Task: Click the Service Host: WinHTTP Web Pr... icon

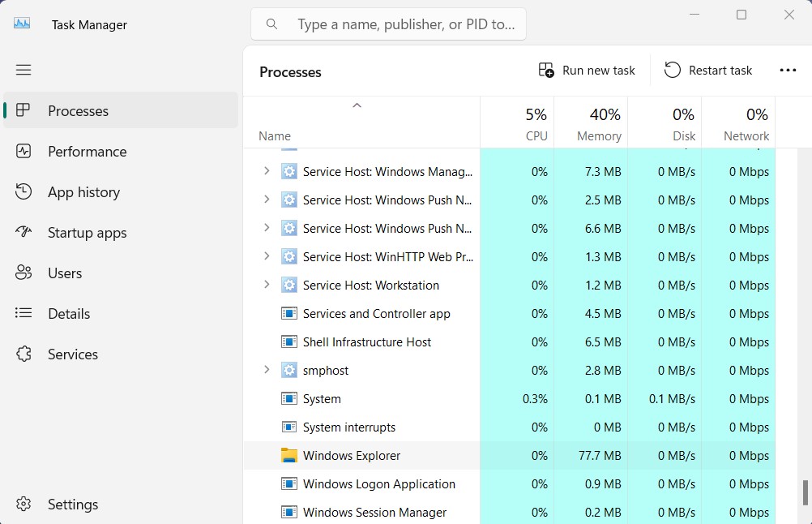Action: coord(289,256)
